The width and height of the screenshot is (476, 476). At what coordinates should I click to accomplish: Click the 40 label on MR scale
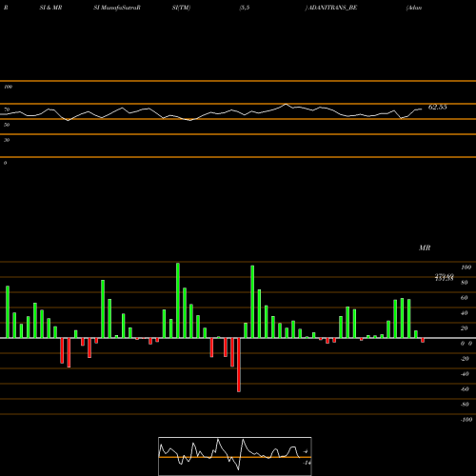(x=465, y=313)
